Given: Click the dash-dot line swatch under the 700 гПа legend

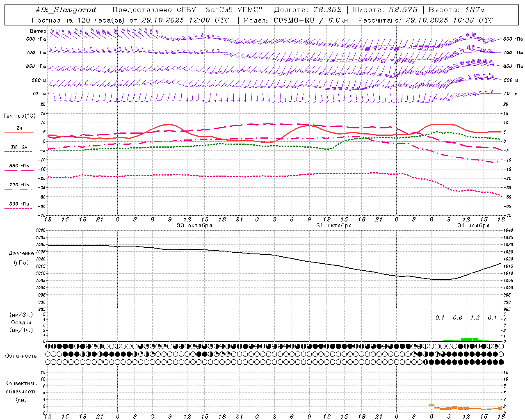Looking at the screenshot, I should pos(18,189).
